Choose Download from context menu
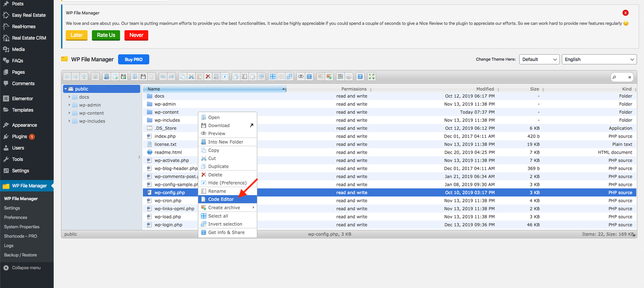This screenshot has height=288, width=644. click(x=227, y=125)
